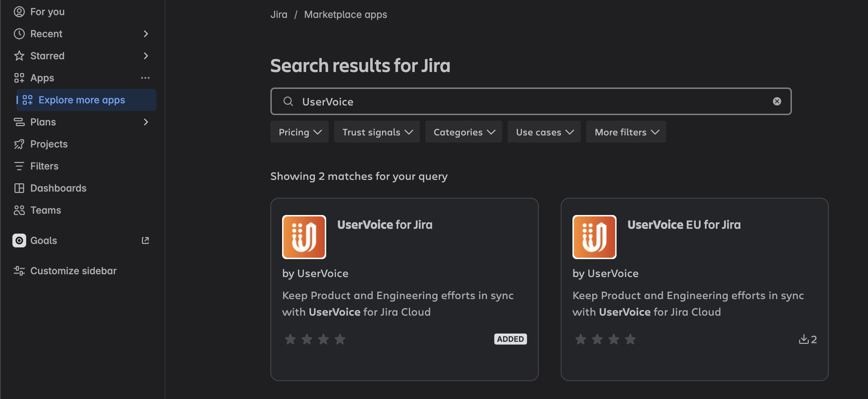Click the Customize sidebar icon
Viewport: 868px width, 399px height.
click(19, 271)
